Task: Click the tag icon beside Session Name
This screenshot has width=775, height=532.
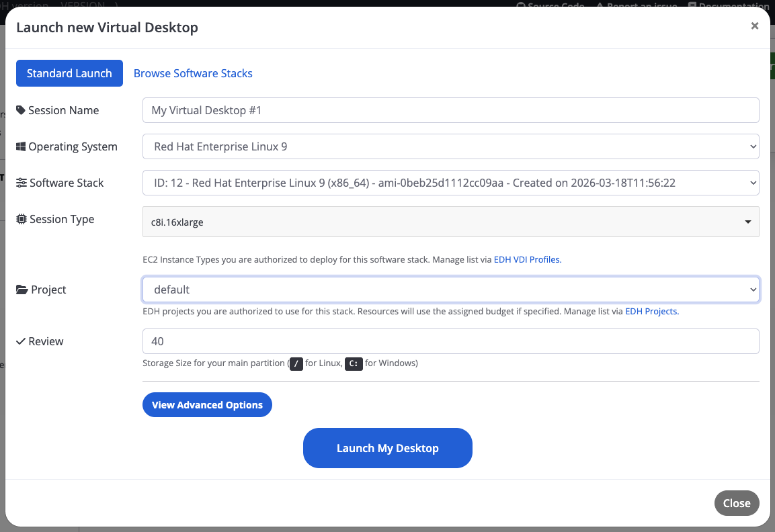Action: (x=21, y=110)
